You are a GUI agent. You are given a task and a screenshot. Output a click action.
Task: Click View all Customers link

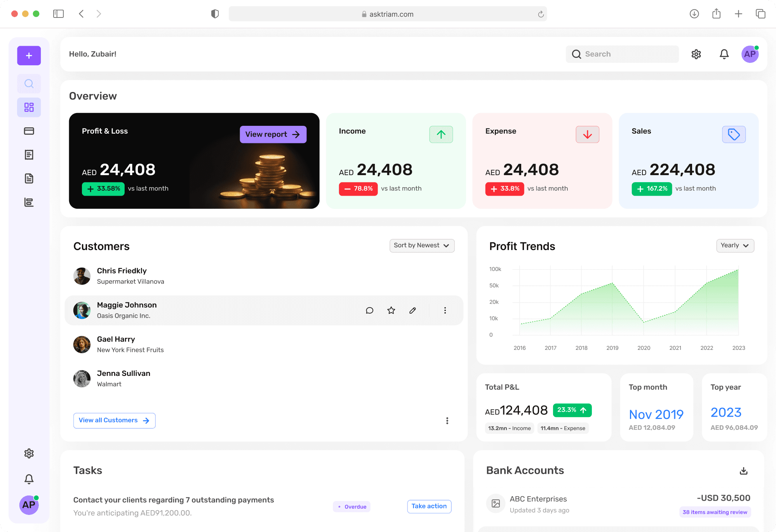pos(114,421)
